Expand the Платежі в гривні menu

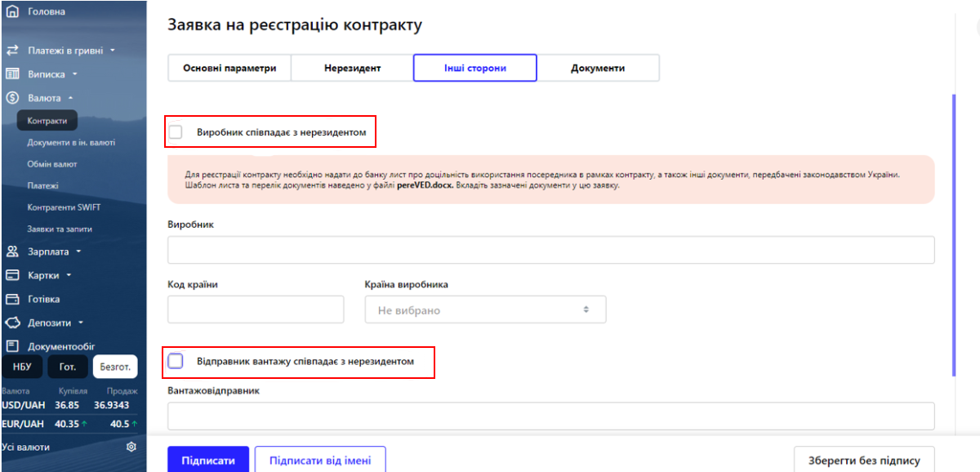(113, 51)
